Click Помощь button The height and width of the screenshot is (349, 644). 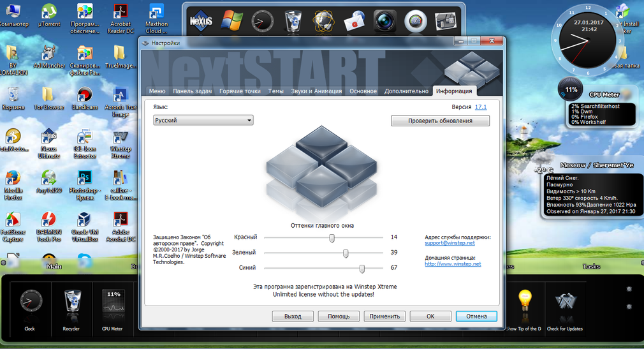click(339, 316)
